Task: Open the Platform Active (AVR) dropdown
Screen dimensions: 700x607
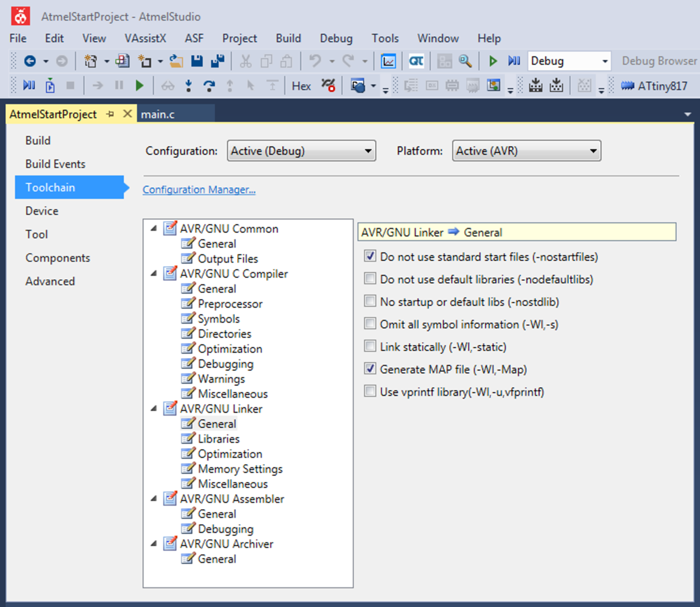Action: click(x=527, y=151)
